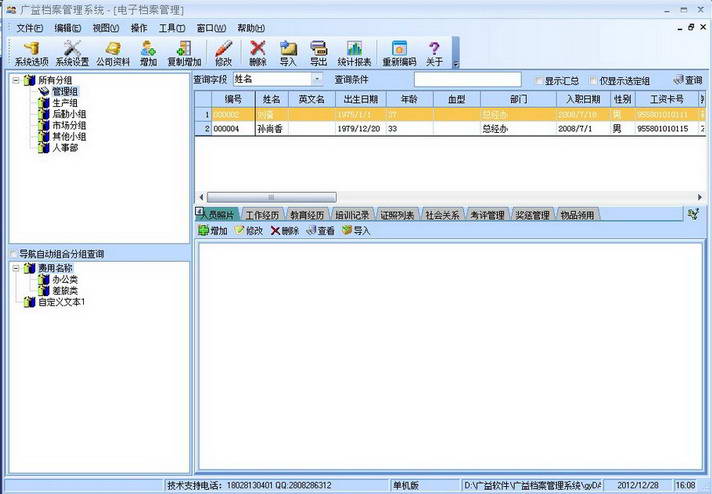
Task: Select 自定义文本1 tree item
Action: pyautogui.click(x=61, y=302)
